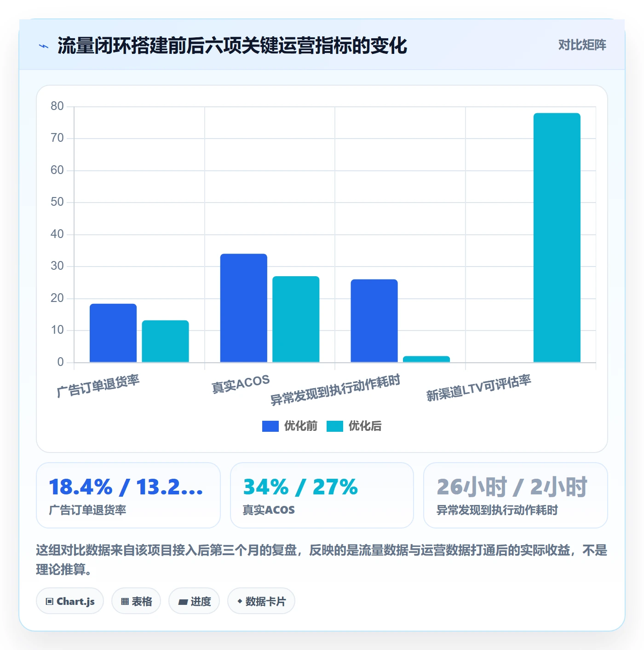Image resolution: width=644 pixels, height=650 pixels.
Task: Select the 进度 tag chip
Action: [x=194, y=601]
